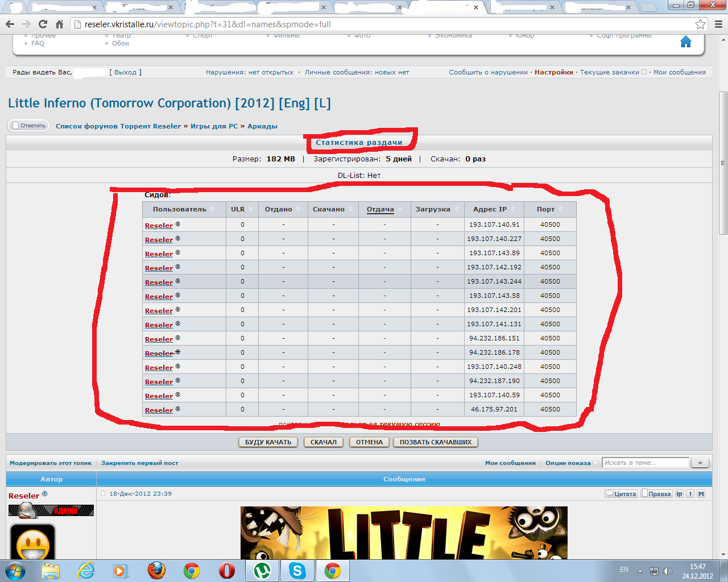
Task: Open the Статистика раздачи section header
Action: point(359,143)
